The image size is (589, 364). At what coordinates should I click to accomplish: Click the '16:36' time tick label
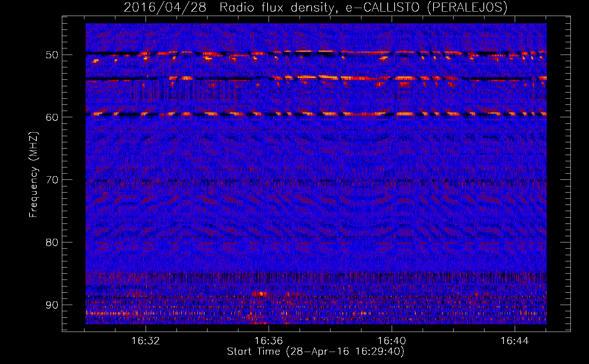click(269, 341)
